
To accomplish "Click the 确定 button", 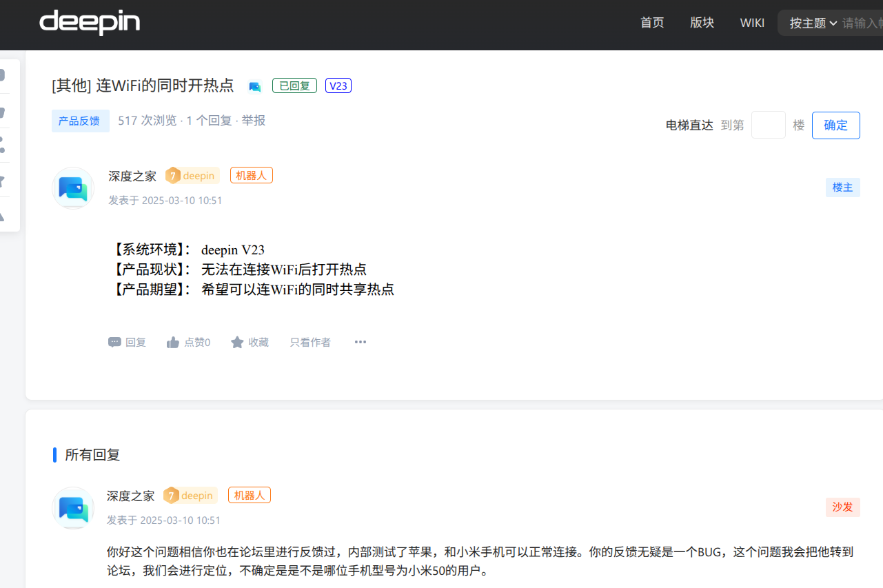I will pyautogui.click(x=836, y=125).
